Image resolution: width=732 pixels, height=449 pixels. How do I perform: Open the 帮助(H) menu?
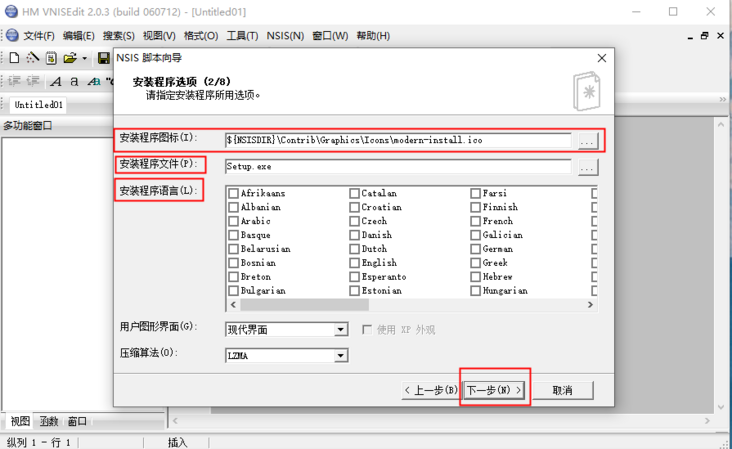click(x=373, y=36)
